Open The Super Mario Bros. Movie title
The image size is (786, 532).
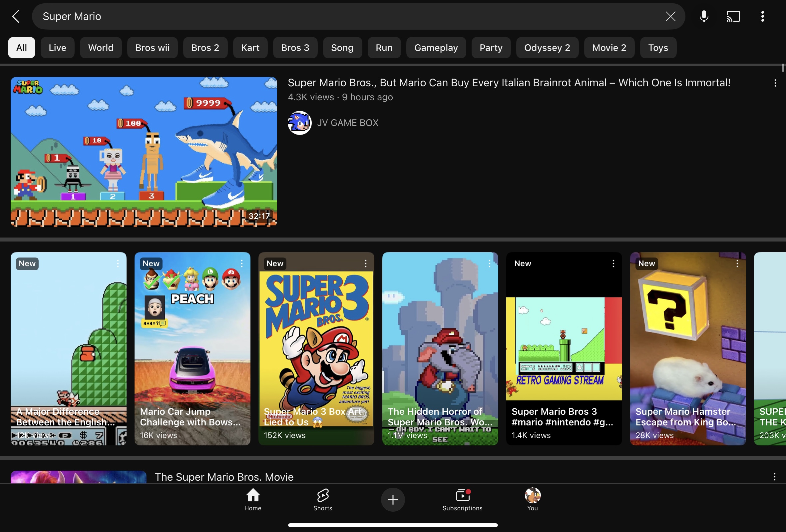coord(224,477)
